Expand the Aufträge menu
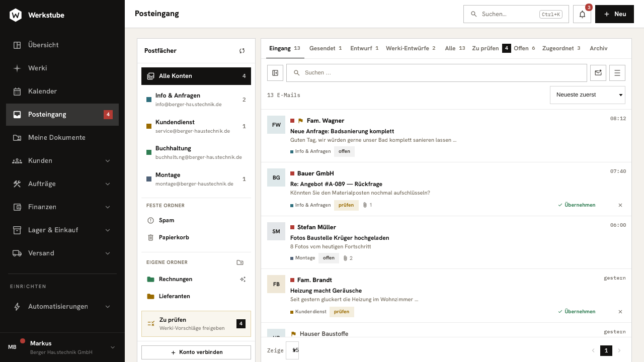Image resolution: width=644 pixels, height=362 pixels. pos(62,184)
